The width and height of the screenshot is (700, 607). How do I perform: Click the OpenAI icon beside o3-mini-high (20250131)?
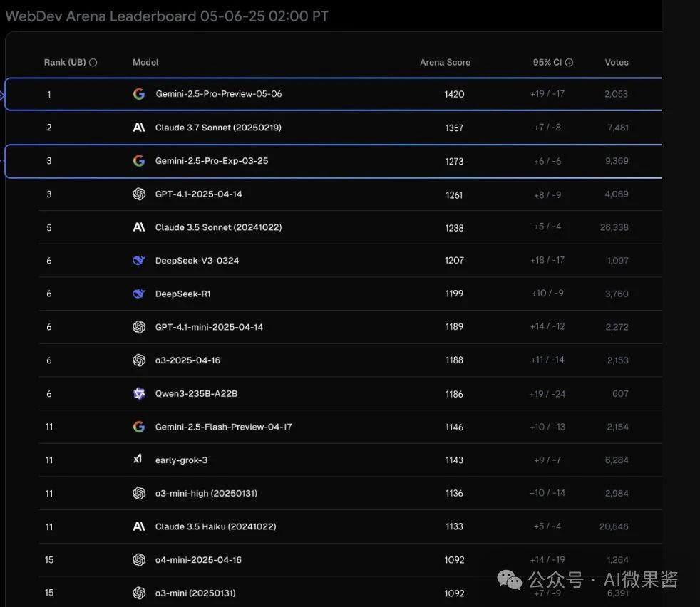click(x=139, y=493)
